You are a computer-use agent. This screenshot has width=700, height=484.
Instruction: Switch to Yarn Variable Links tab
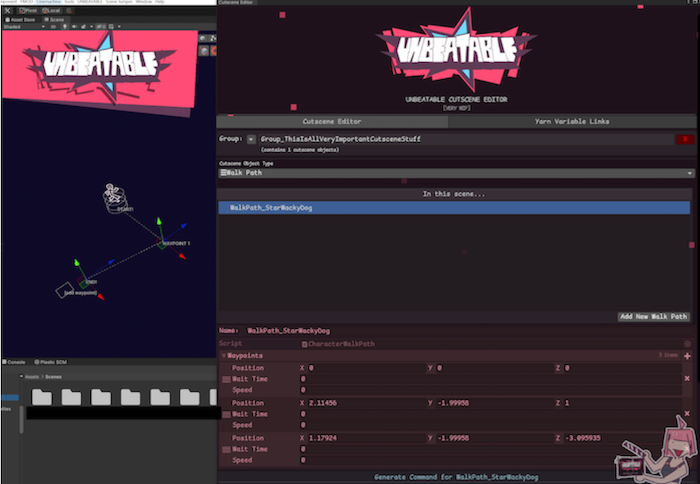(572, 121)
